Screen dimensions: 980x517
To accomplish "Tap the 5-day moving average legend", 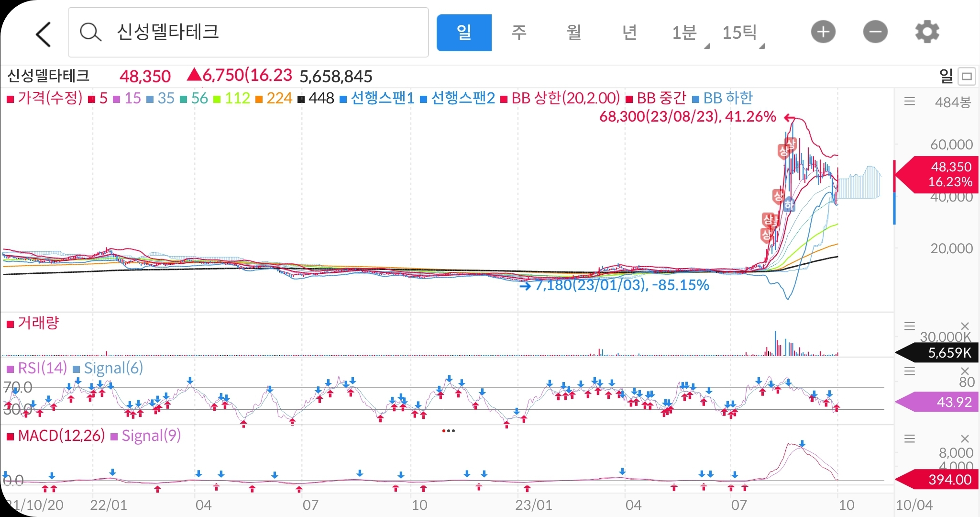I will (x=98, y=98).
